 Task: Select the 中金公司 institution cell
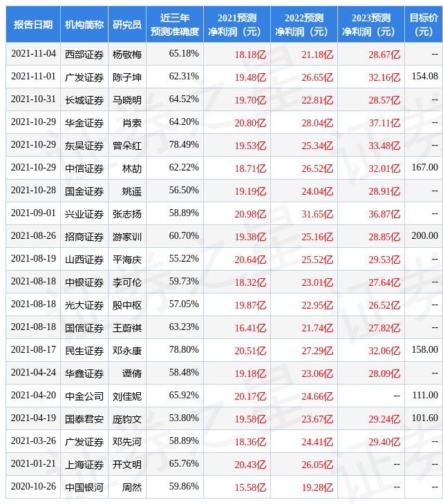pos(84,396)
